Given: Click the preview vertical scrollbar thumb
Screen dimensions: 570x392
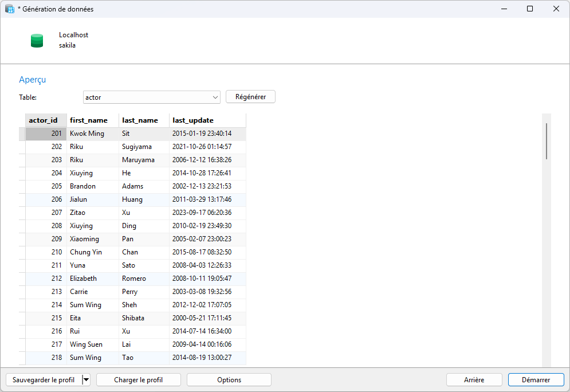Looking at the screenshot, I should 547,141.
